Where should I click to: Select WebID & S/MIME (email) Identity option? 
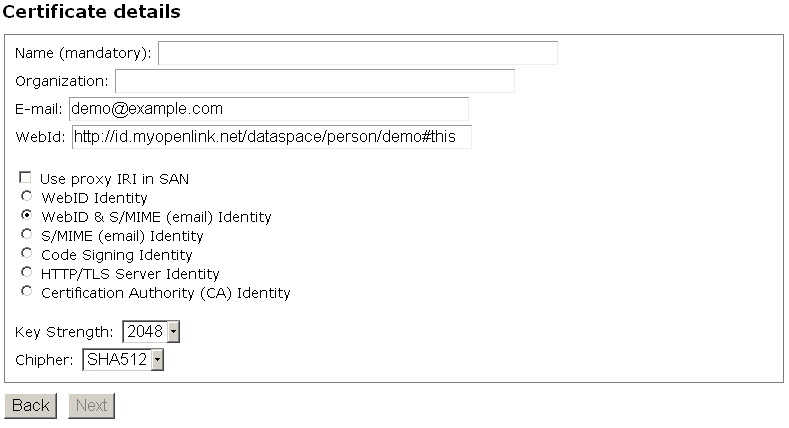pyautogui.click(x=26, y=216)
